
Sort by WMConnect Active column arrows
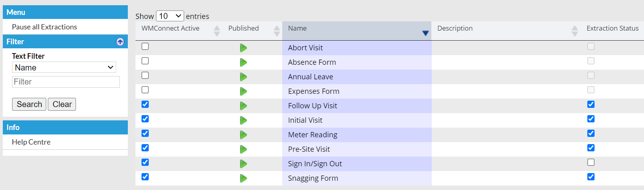(217, 31)
